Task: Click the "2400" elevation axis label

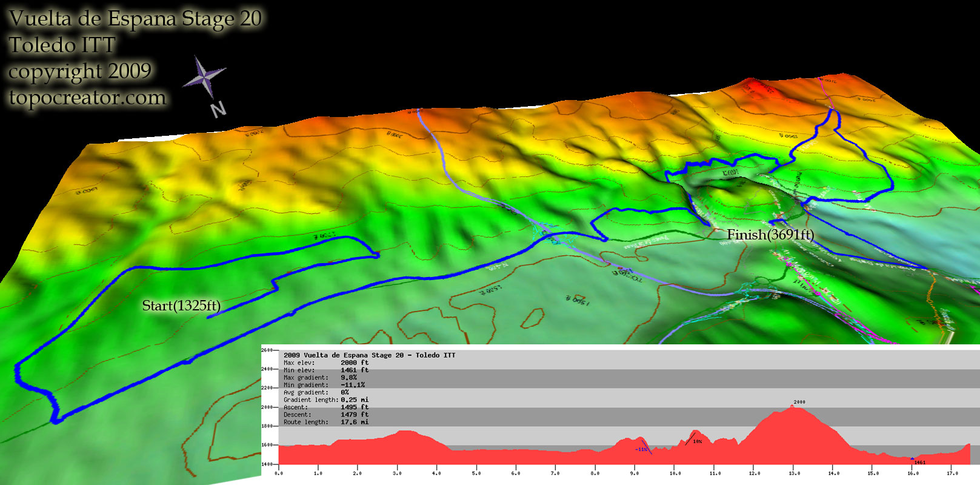Action: (x=267, y=369)
